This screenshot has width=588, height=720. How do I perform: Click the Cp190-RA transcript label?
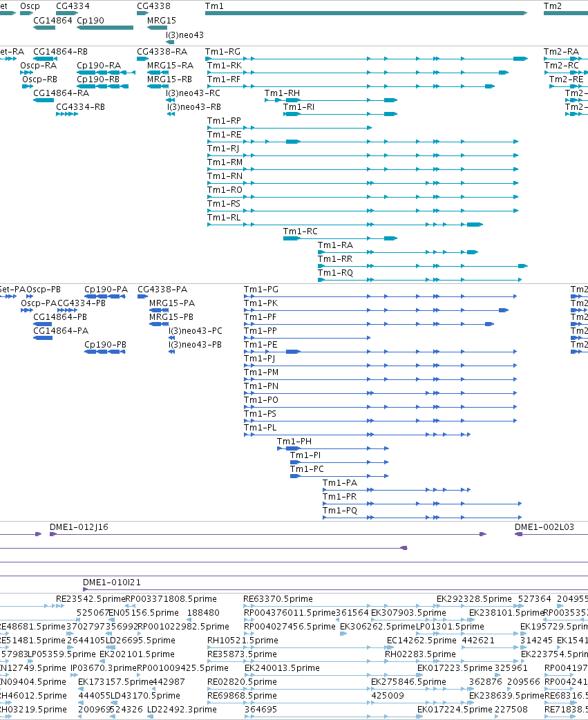99,66
